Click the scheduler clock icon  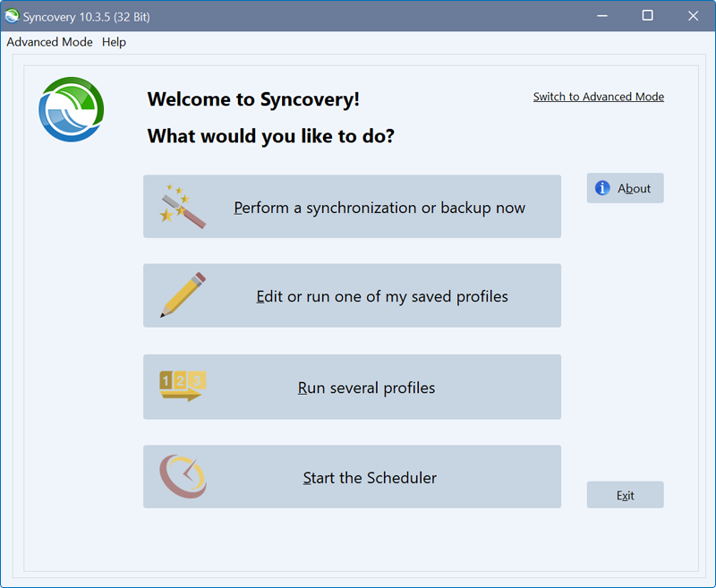(x=183, y=476)
